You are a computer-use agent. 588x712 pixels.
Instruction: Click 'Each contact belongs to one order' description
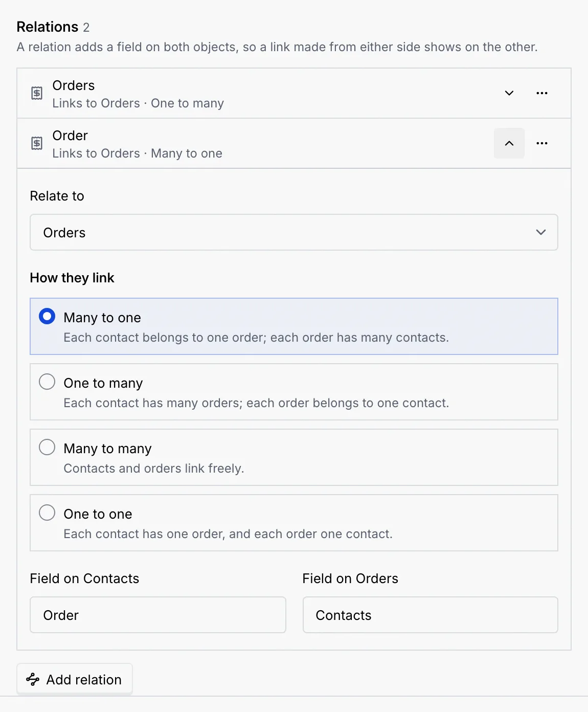pos(256,338)
